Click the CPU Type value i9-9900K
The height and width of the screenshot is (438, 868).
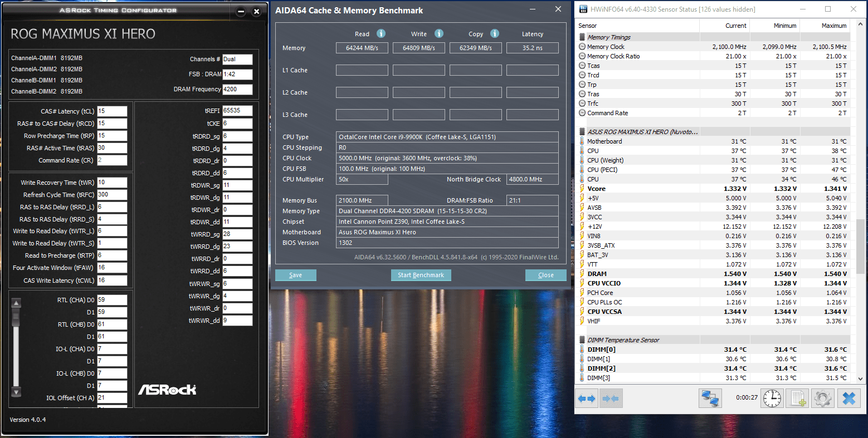(447, 137)
